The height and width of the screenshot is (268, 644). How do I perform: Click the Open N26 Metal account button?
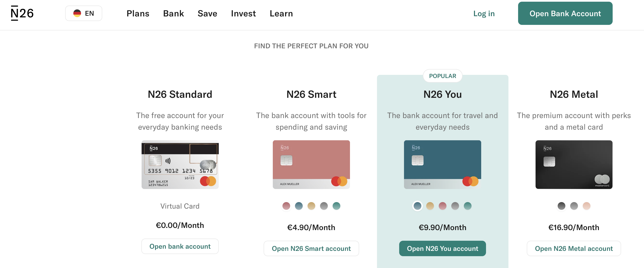click(x=574, y=248)
